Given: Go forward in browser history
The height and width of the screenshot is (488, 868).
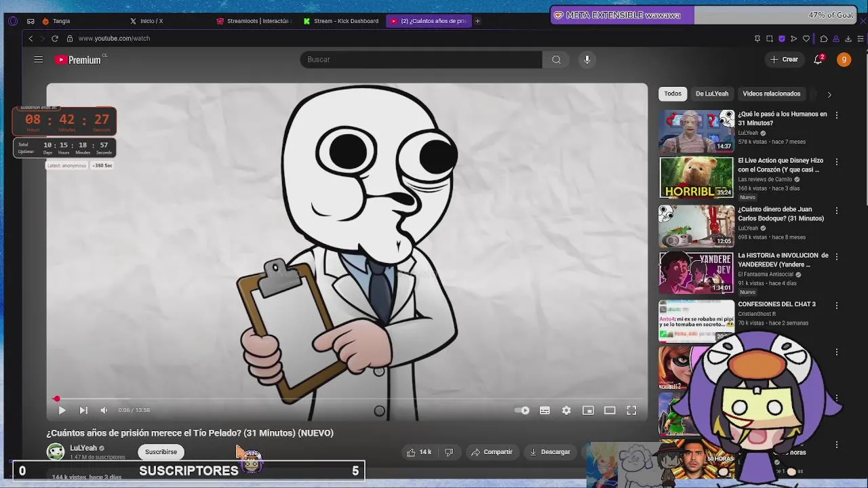Looking at the screenshot, I should pyautogui.click(x=42, y=39).
